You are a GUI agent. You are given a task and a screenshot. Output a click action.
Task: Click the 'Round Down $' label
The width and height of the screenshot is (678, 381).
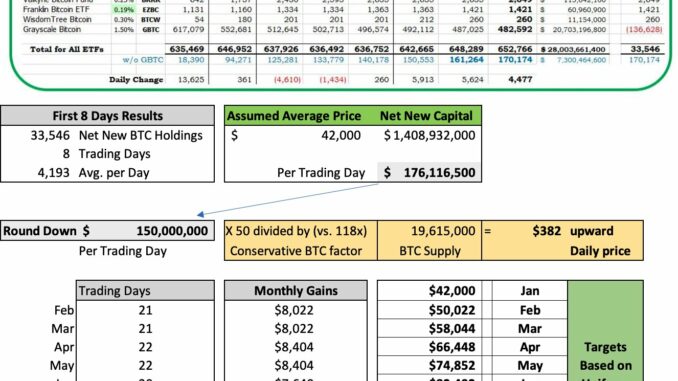(x=46, y=231)
